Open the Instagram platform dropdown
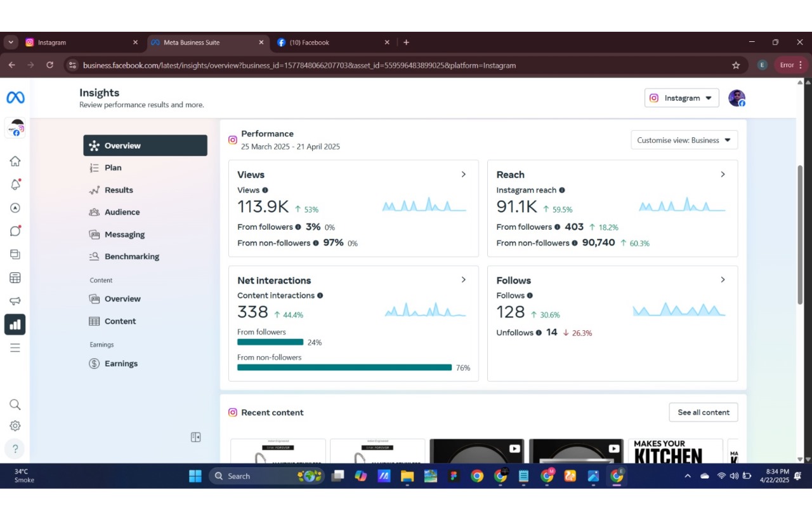 [x=682, y=98]
